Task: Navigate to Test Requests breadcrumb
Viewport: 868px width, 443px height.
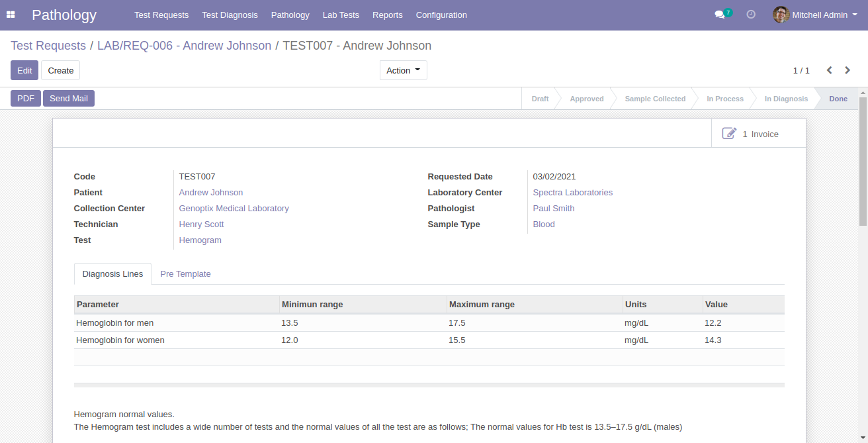Action: 48,46
